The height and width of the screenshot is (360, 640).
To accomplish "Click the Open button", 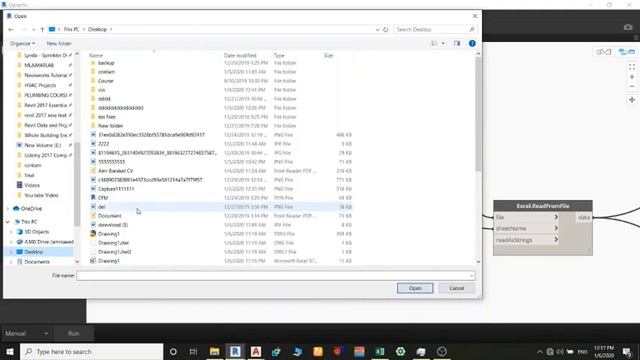I will [415, 288].
